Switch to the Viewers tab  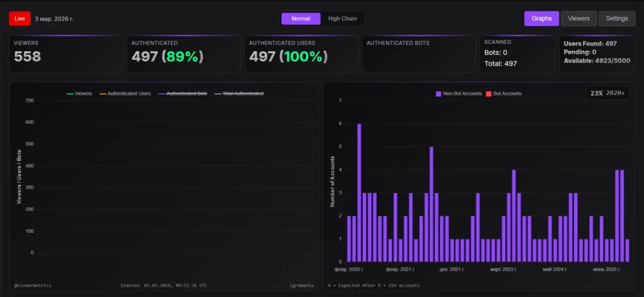[579, 19]
